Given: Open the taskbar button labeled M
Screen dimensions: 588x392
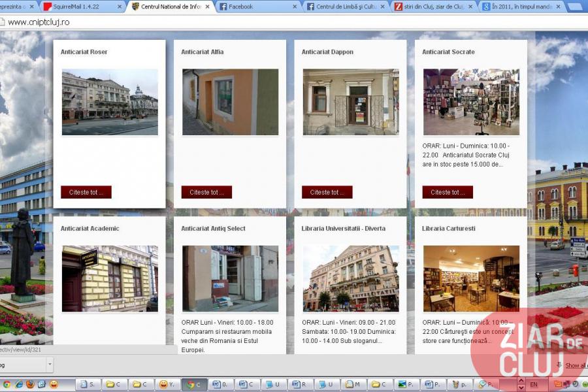Looking at the screenshot, I should pos(353,384).
